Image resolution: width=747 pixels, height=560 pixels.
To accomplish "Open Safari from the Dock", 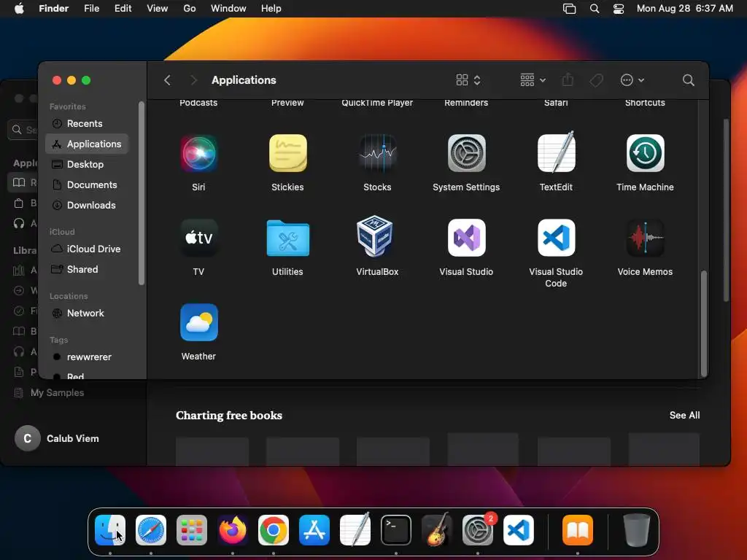I will (151, 530).
